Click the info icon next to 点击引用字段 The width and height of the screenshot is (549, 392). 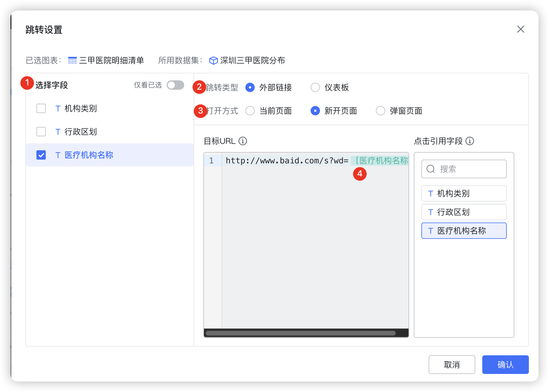[470, 141]
